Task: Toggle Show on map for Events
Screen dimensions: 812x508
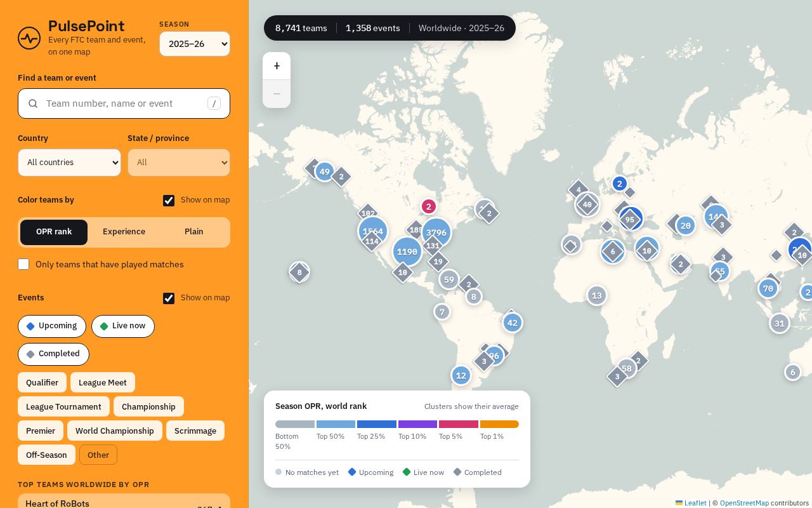Action: [x=169, y=298]
